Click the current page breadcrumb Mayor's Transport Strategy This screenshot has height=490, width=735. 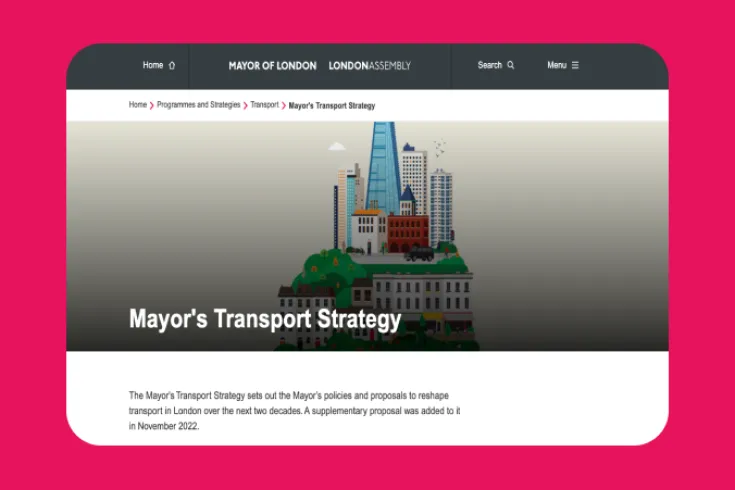tap(331, 105)
